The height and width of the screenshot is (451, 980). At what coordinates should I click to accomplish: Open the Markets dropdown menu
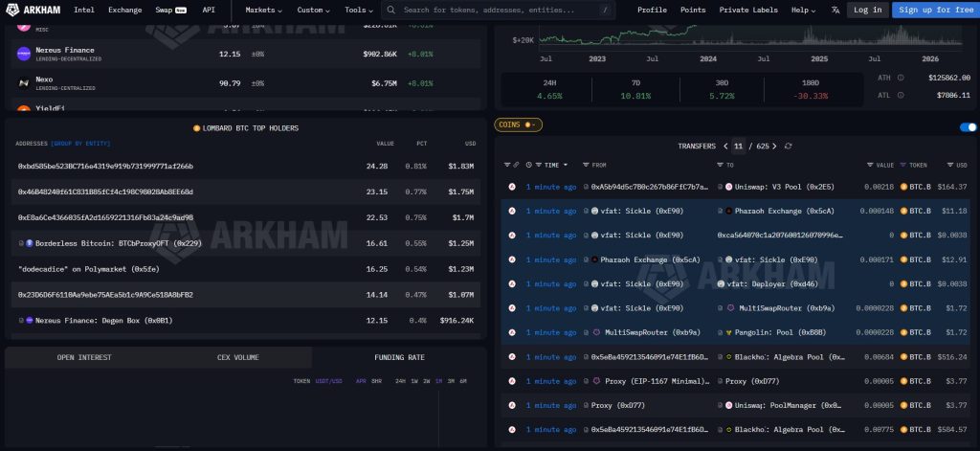click(x=264, y=10)
